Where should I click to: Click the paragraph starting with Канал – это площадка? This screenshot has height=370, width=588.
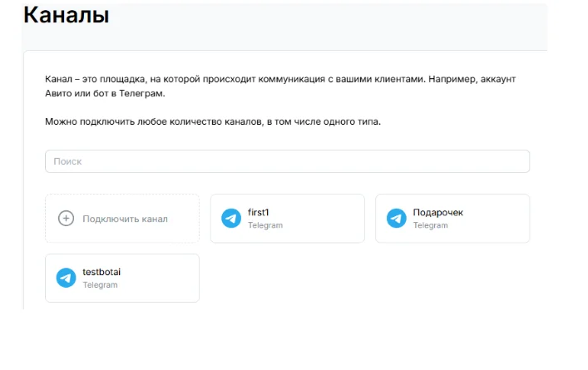(280, 85)
